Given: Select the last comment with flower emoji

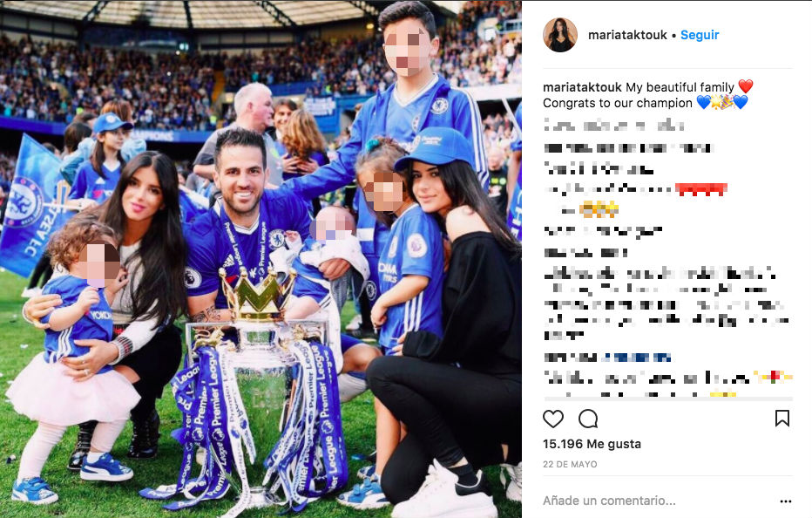Looking at the screenshot, I should [x=668, y=378].
